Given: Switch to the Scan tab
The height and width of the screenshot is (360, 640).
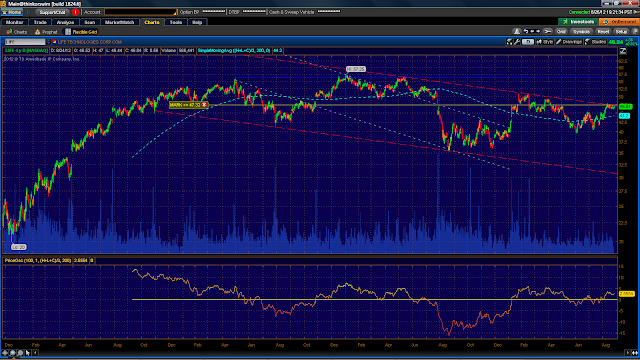Looking at the screenshot, I should pyautogui.click(x=90, y=22).
